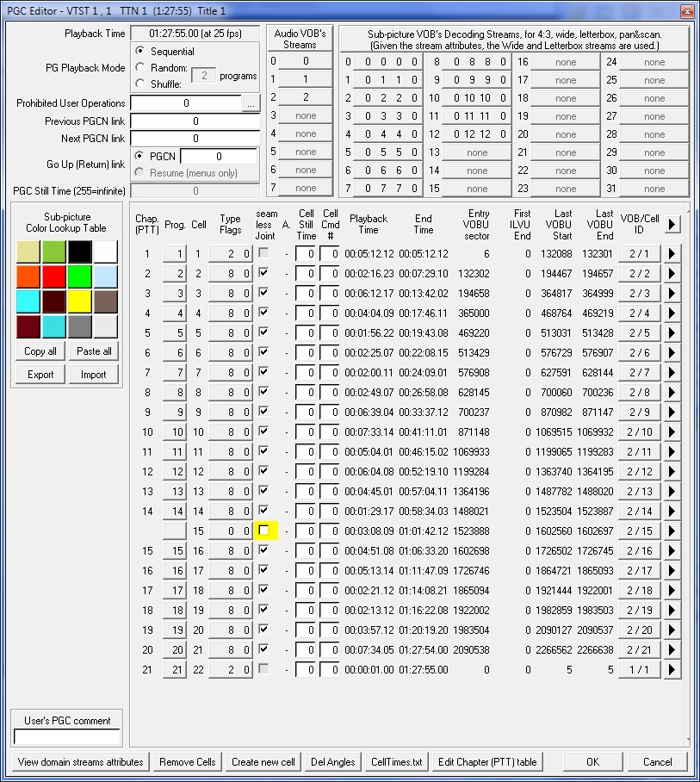Screen dimensions: 700x782
Task: Click the arrow button for cell row 2/9
Action: pos(672,413)
